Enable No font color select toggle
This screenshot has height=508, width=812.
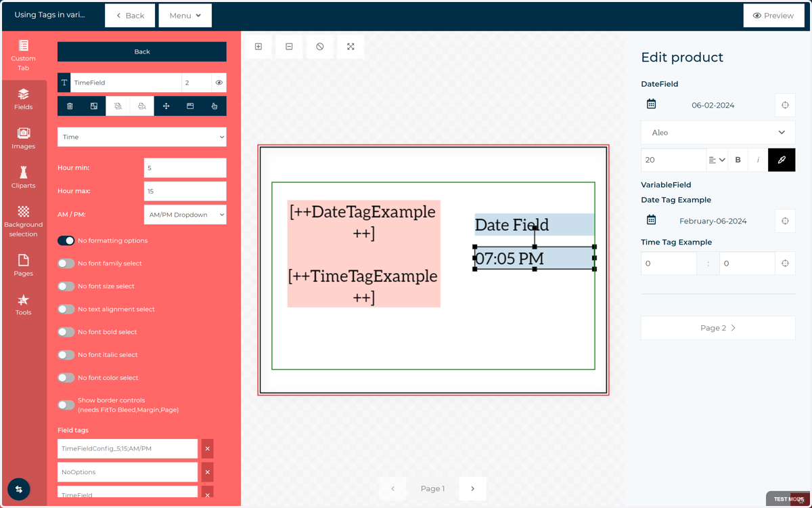click(66, 378)
